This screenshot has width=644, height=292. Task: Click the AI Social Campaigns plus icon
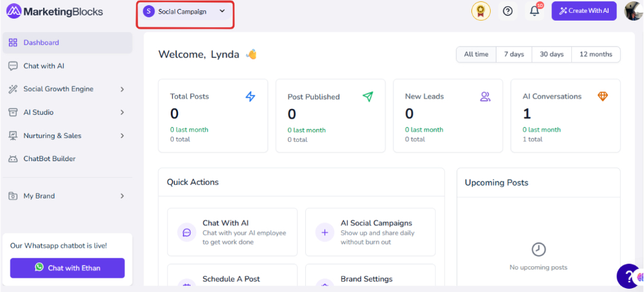pos(325,232)
